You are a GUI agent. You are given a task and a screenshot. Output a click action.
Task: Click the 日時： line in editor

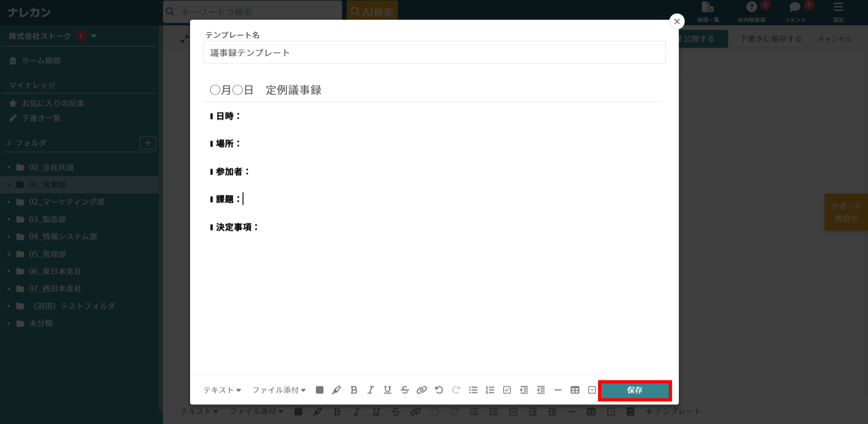pyautogui.click(x=225, y=116)
